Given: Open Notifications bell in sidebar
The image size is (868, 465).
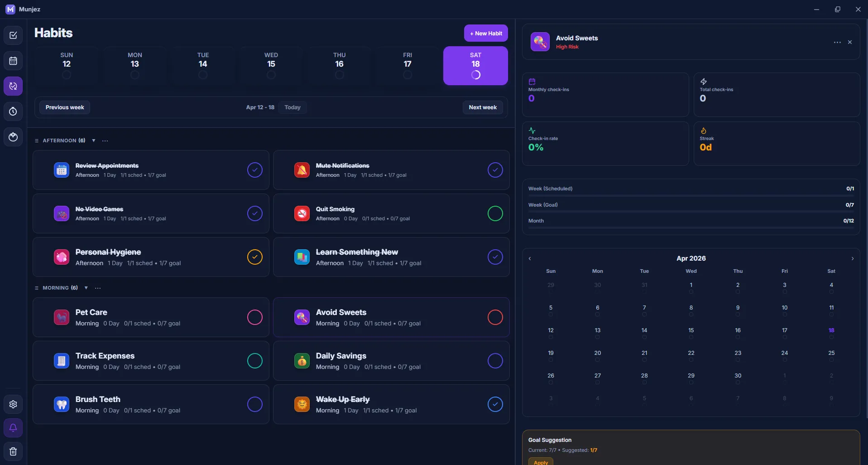Looking at the screenshot, I should [13, 428].
